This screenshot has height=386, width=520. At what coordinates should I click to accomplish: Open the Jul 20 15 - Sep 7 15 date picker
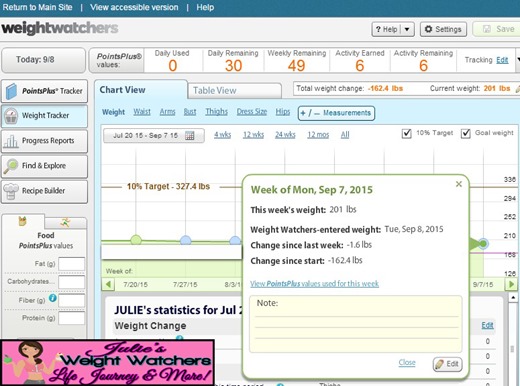tap(154, 136)
